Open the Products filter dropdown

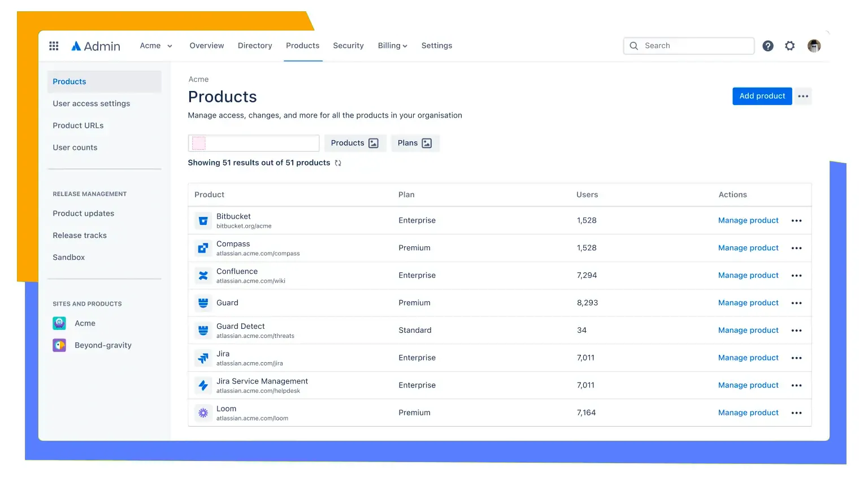click(355, 143)
